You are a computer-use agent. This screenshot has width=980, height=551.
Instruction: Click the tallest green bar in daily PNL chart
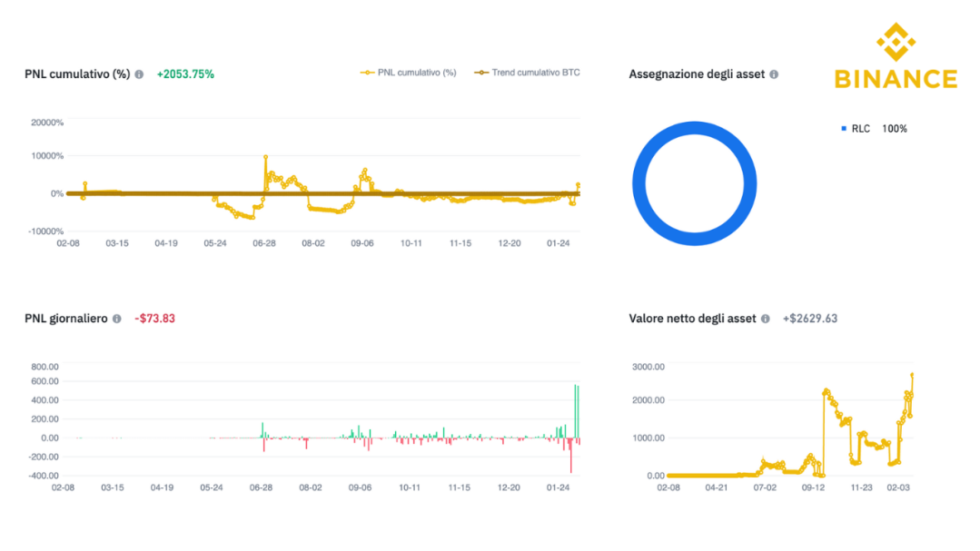(575, 411)
